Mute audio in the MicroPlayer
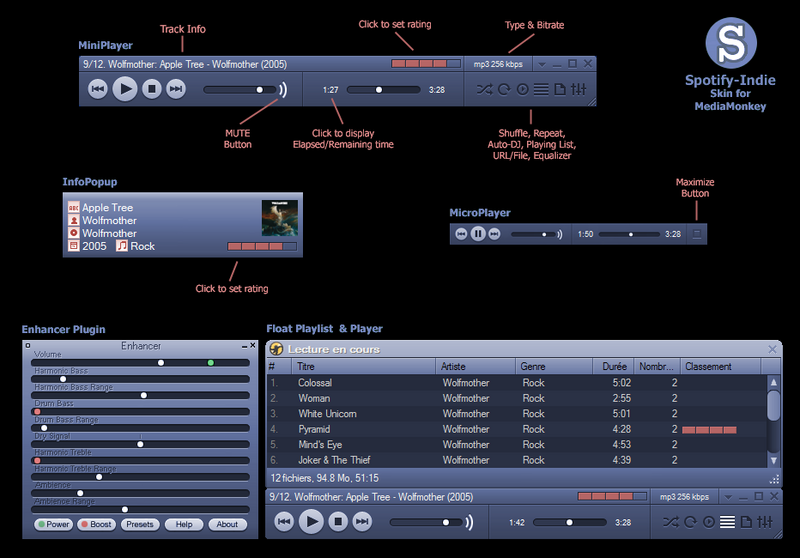Screen dimensions: 800x558 pos(560,235)
